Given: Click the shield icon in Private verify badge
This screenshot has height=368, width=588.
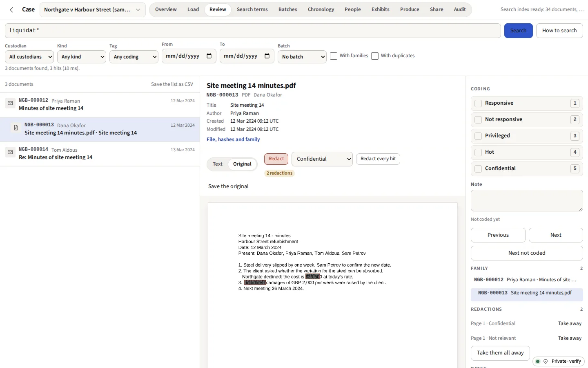Looking at the screenshot, I should pos(546,361).
